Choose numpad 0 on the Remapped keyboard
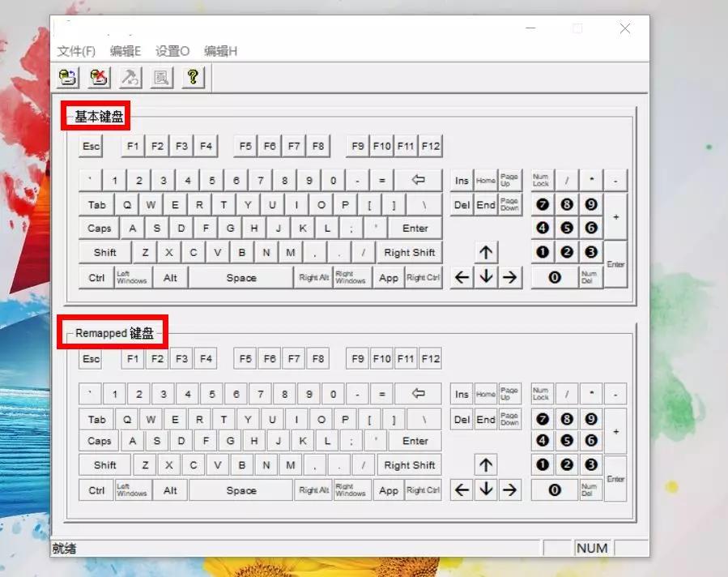The width and height of the screenshot is (728, 577). (554, 490)
